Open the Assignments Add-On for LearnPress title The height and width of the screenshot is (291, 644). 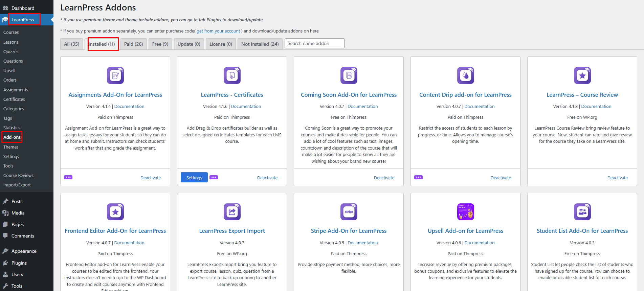115,95
